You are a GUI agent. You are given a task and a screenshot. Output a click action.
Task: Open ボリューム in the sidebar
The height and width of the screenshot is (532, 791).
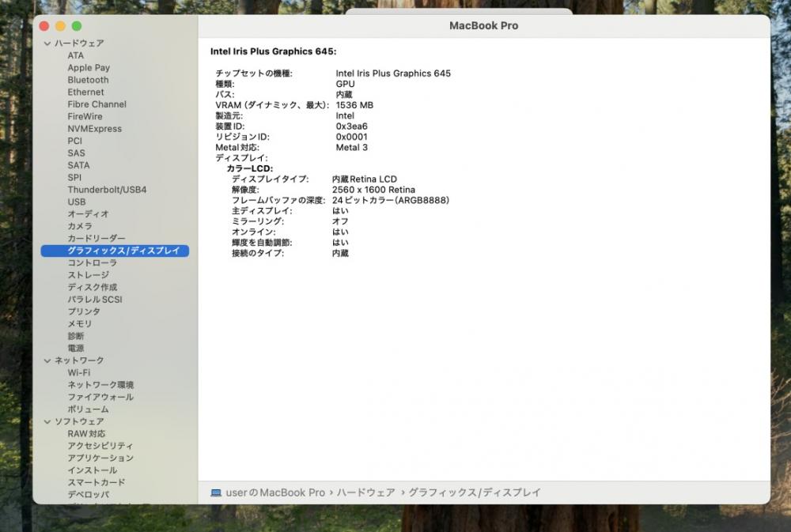(89, 409)
